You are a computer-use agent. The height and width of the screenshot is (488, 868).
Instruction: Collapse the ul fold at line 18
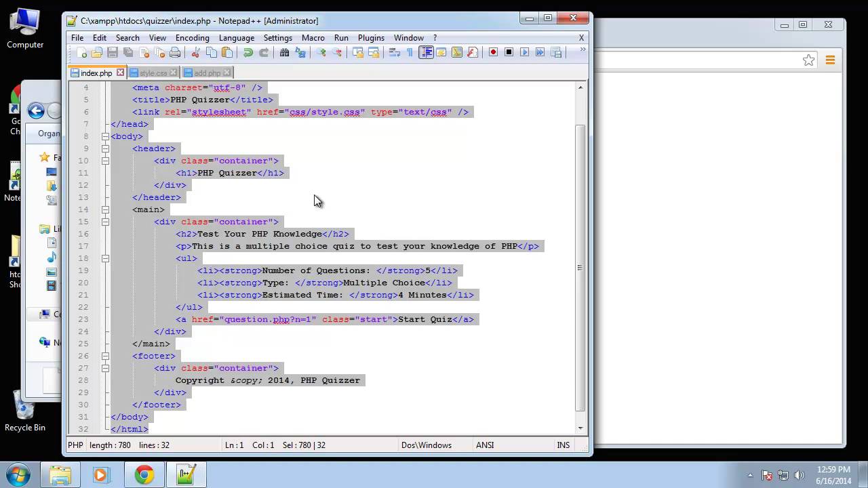point(105,258)
